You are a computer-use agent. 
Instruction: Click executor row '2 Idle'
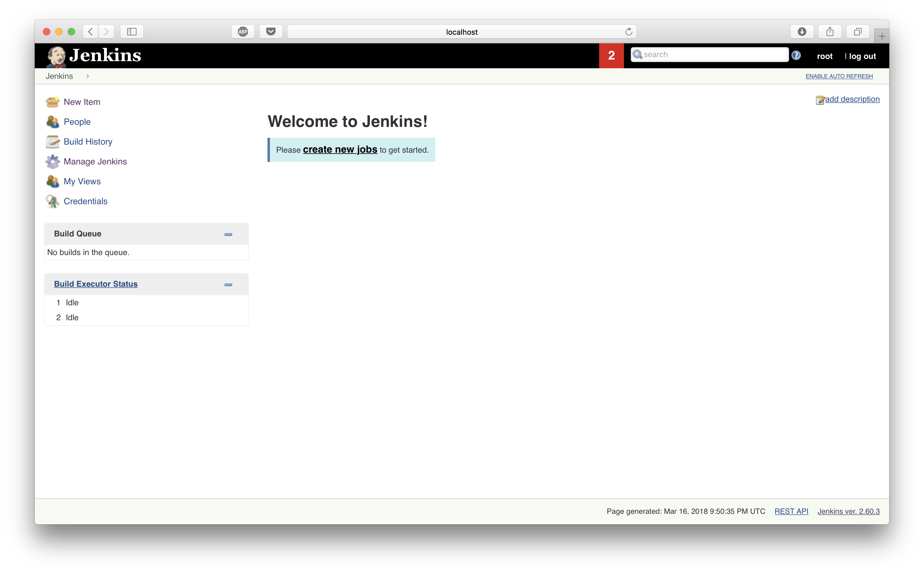[146, 317]
